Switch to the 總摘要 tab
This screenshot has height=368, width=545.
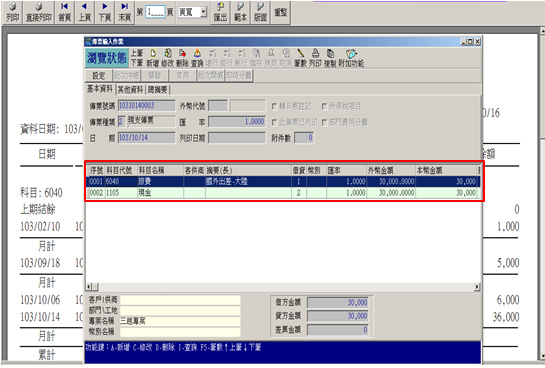coord(157,90)
